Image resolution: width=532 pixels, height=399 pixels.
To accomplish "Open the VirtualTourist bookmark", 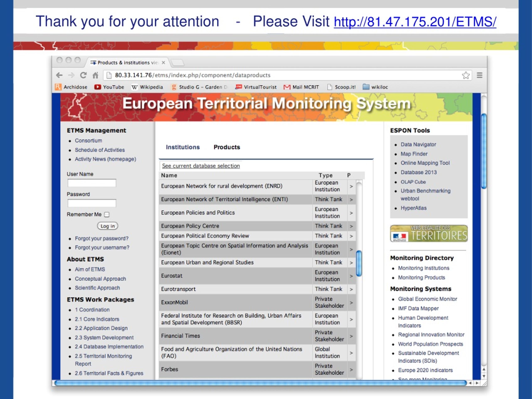I will (x=256, y=87).
